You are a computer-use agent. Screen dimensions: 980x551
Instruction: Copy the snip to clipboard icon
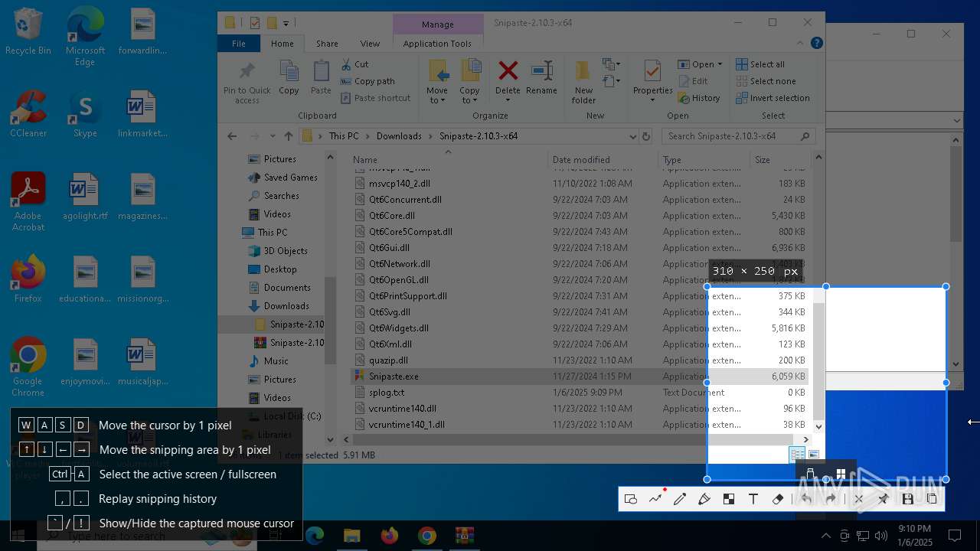pyautogui.click(x=932, y=499)
